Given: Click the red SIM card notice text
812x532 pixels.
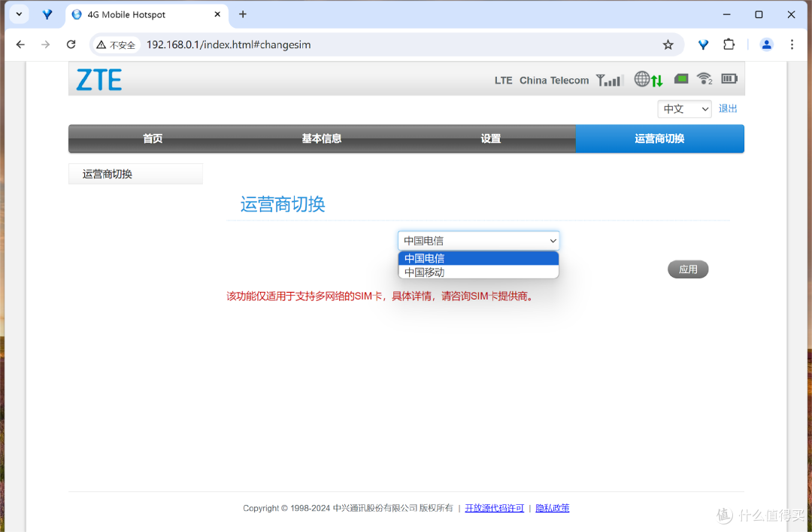Looking at the screenshot, I should point(380,296).
